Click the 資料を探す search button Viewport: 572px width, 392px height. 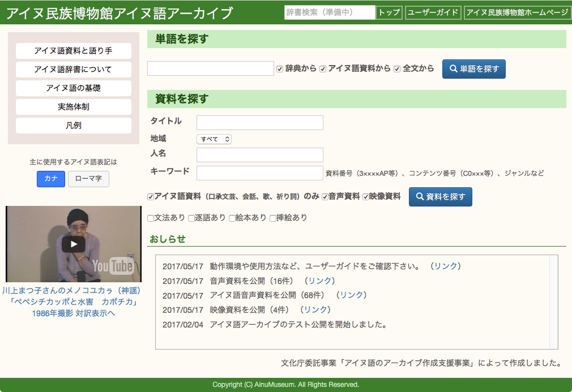(x=440, y=197)
